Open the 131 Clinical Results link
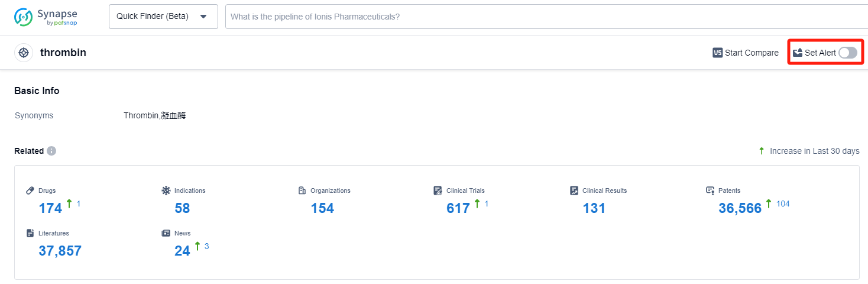Image resolution: width=868 pixels, height=284 pixels. [594, 208]
